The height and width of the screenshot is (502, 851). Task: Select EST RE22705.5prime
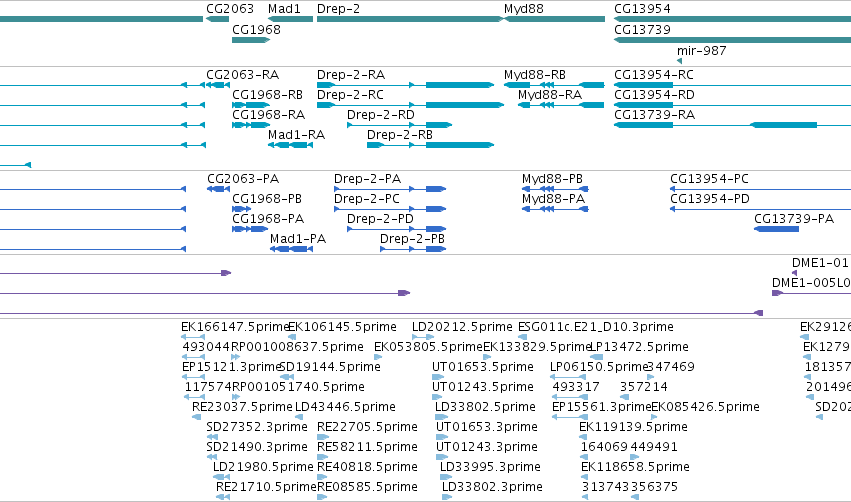367,427
